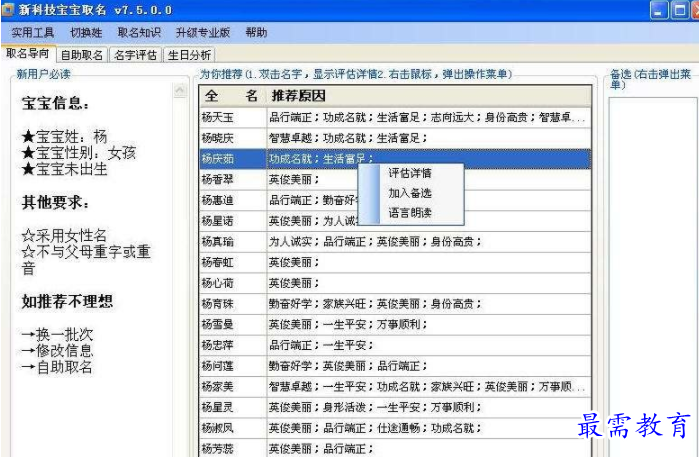This screenshot has width=699, height=457.
Task: Open the 升级专业版 menu
Action: click(x=203, y=33)
